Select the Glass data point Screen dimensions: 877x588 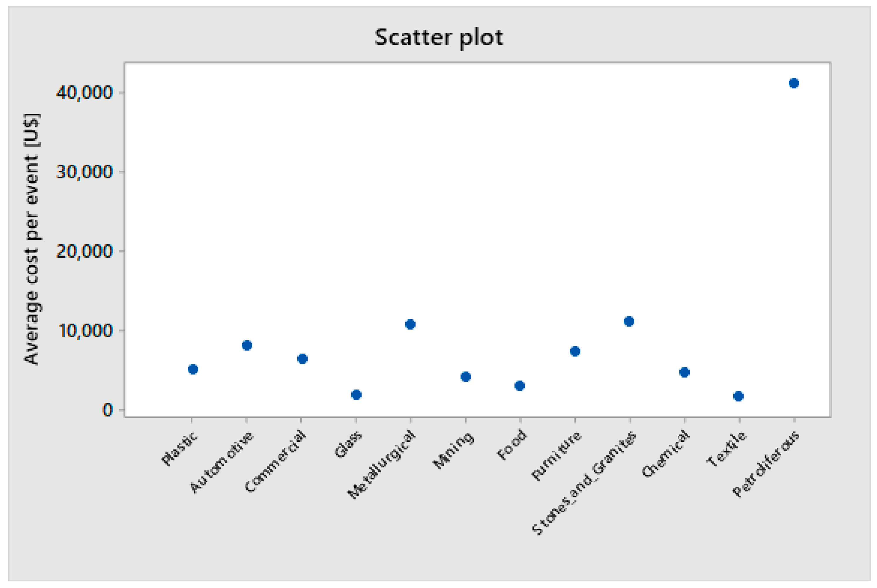(356, 395)
